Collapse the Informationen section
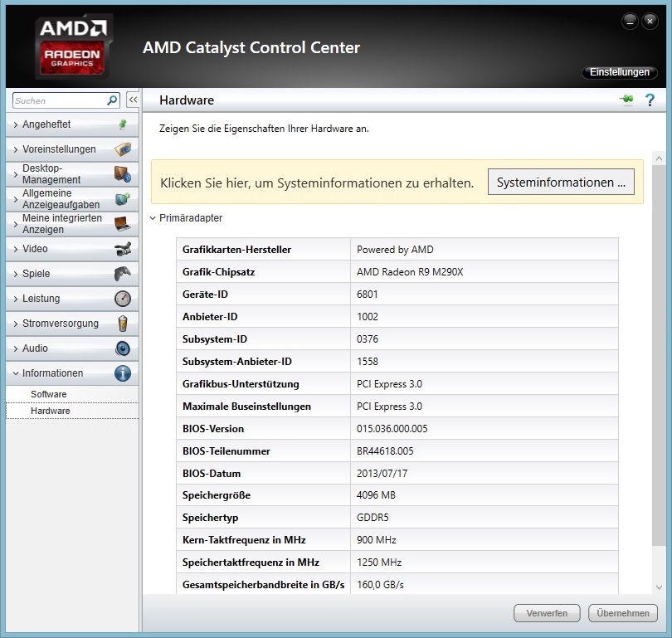Viewport: 672px width, 638px height. coord(16,373)
